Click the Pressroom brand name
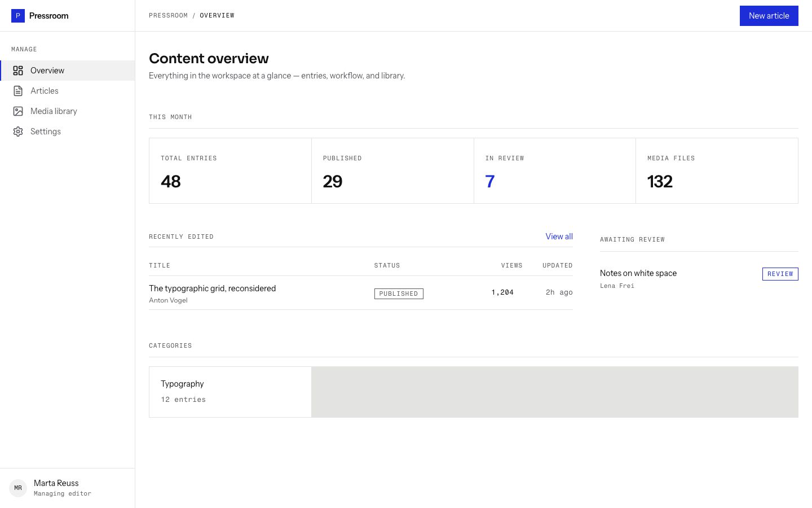 (x=48, y=16)
